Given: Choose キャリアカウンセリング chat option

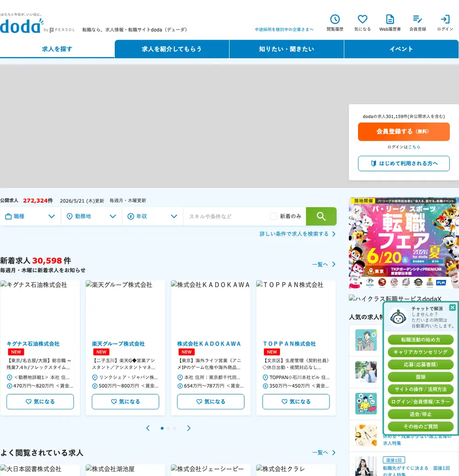Looking at the screenshot, I should 420,352.
